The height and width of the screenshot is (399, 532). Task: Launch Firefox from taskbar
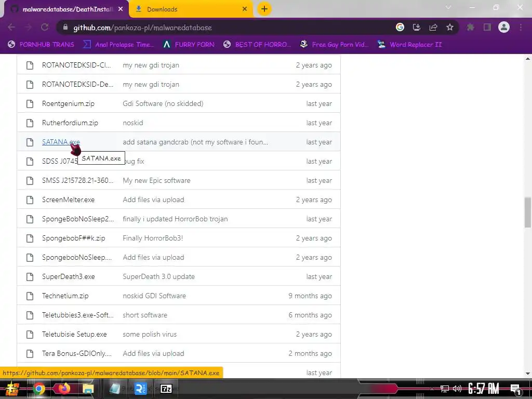click(x=64, y=388)
